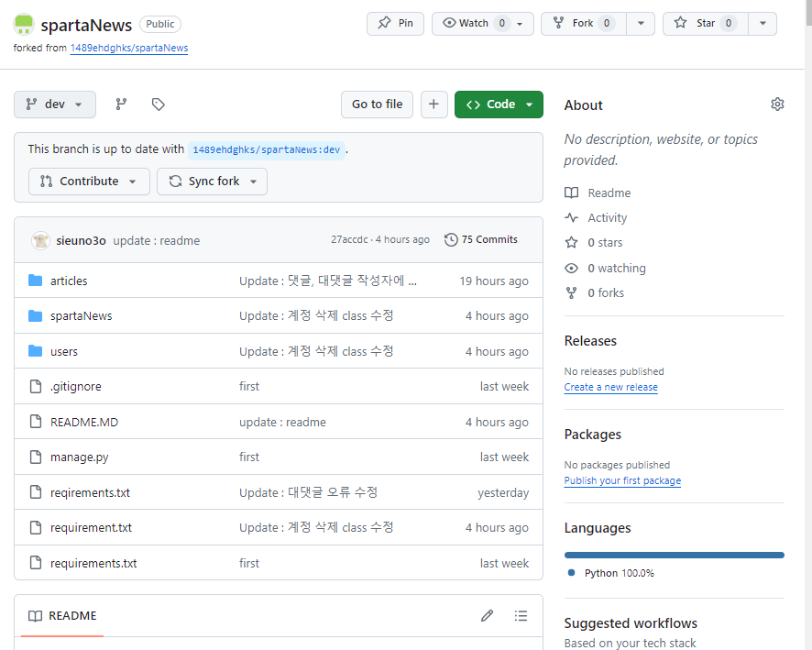Click the Readme book icon in About
812x650 pixels.
[571, 193]
